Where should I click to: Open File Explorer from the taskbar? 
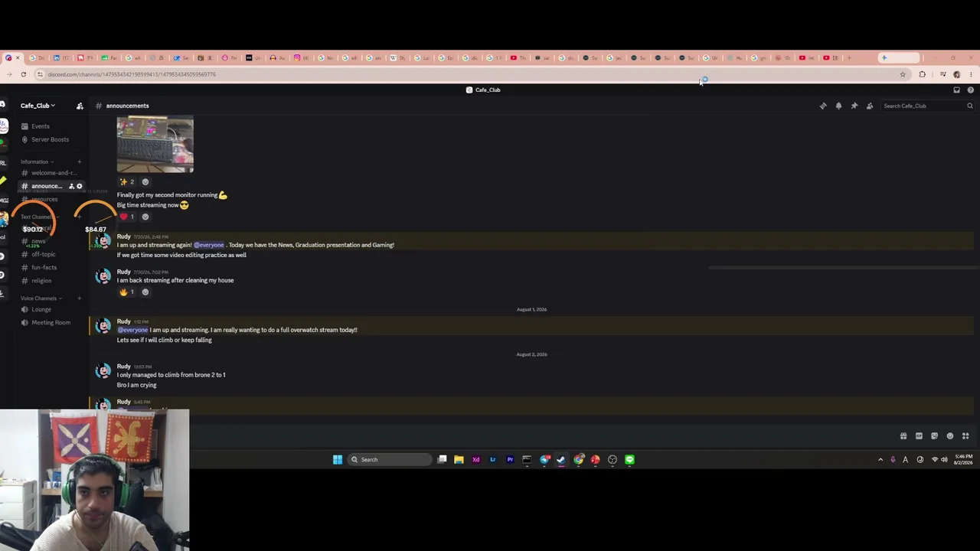[459, 460]
